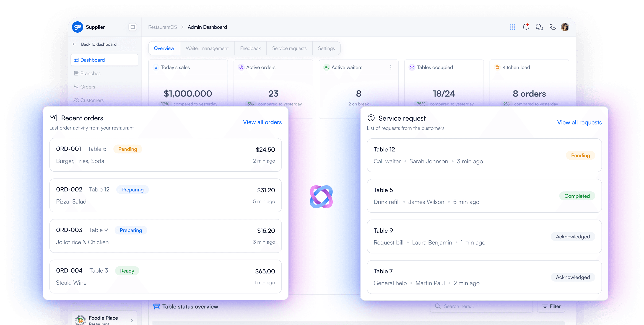Click the $1,000,000 sales value
The height and width of the screenshot is (325, 644).
pyautogui.click(x=188, y=94)
